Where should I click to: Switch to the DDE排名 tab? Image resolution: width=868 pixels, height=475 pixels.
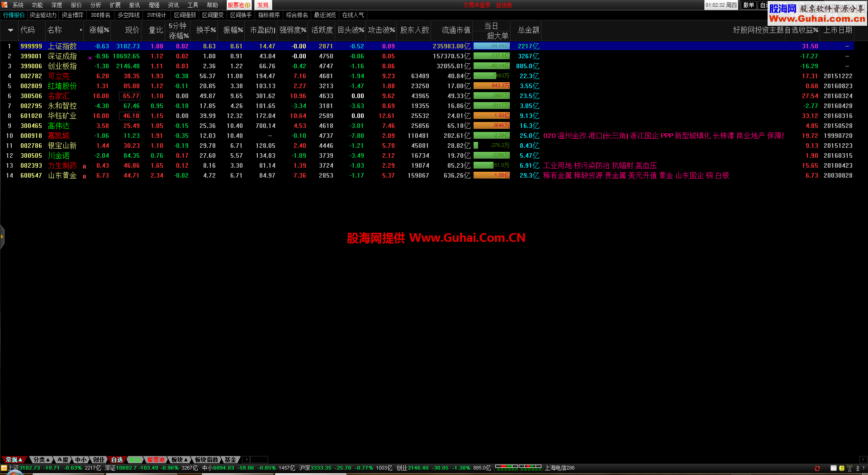pos(100,15)
